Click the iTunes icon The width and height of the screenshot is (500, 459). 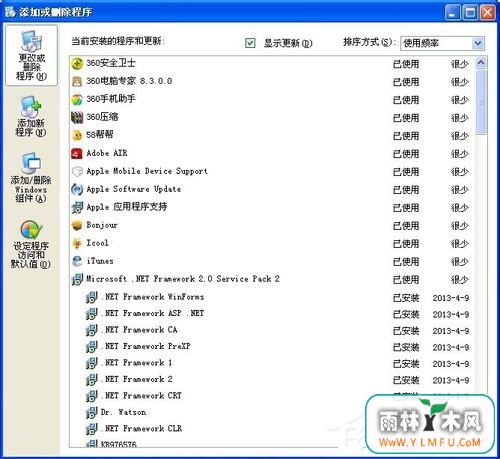pos(77,261)
